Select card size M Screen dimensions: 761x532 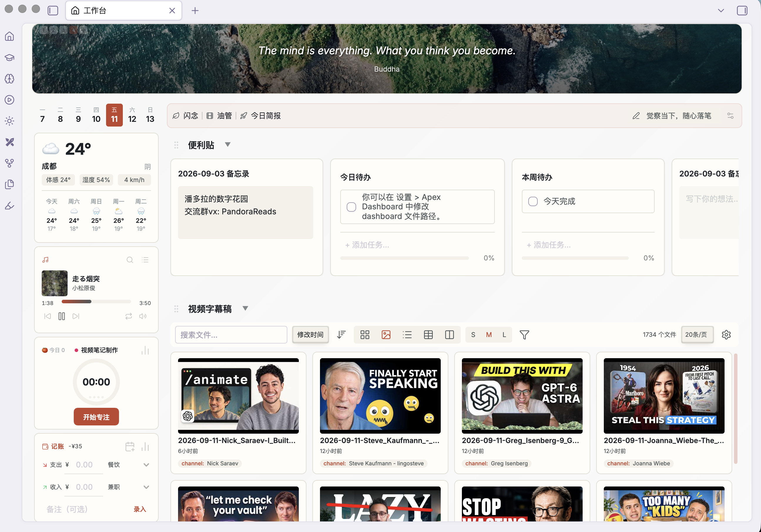(x=489, y=335)
